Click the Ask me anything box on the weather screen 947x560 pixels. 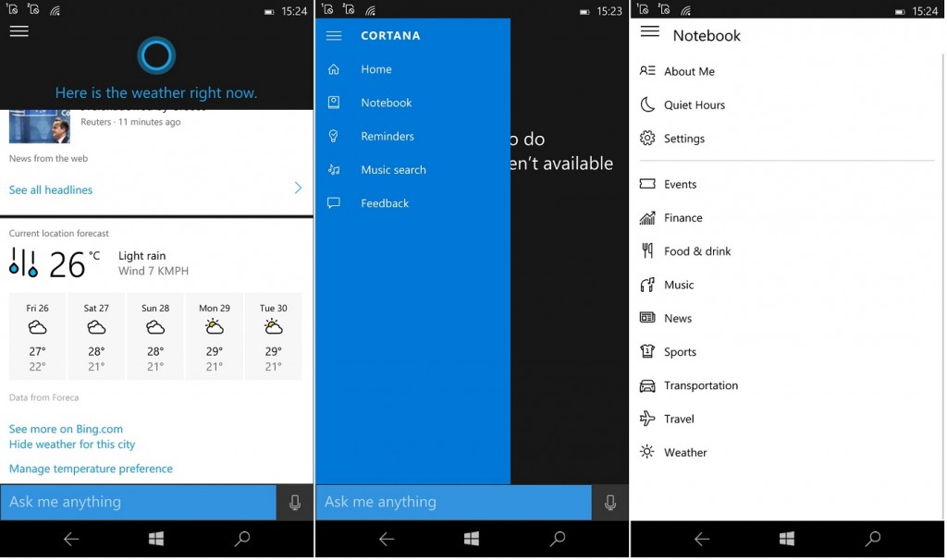coord(139,502)
